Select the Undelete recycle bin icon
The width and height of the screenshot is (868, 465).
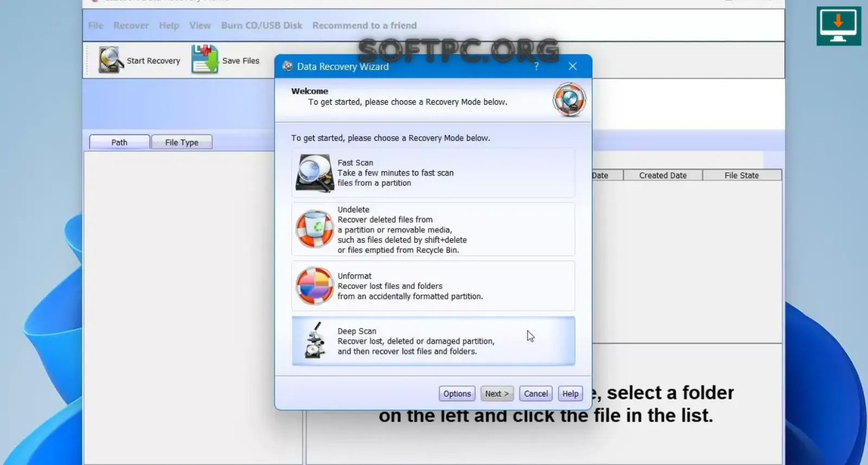pos(314,229)
